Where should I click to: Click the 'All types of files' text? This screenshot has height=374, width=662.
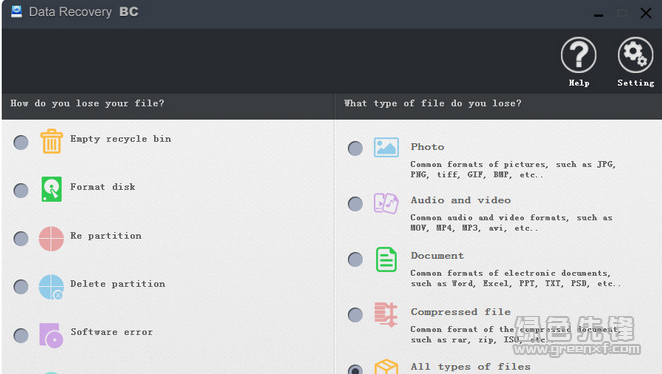(x=470, y=367)
